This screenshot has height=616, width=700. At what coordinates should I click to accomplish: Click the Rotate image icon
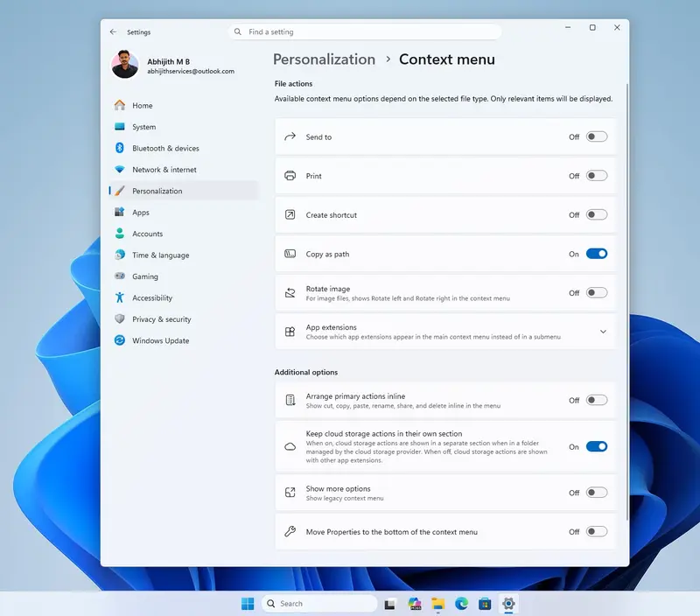[x=290, y=293]
